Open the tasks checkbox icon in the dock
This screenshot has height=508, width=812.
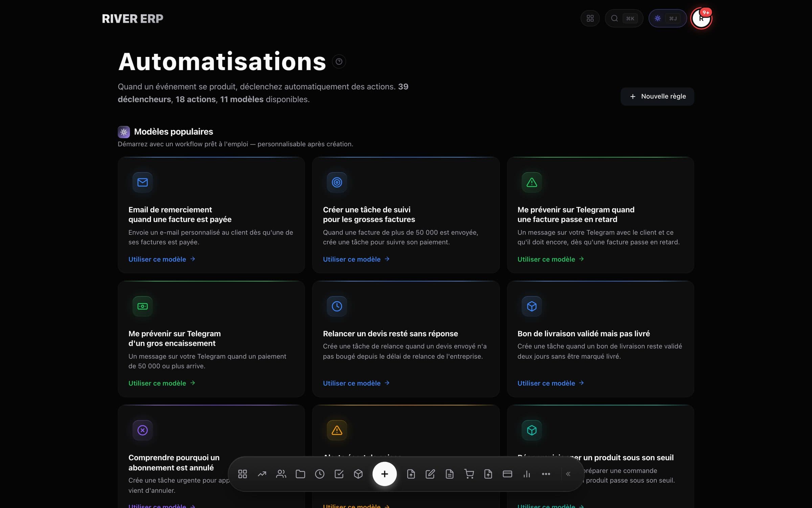pyautogui.click(x=339, y=474)
